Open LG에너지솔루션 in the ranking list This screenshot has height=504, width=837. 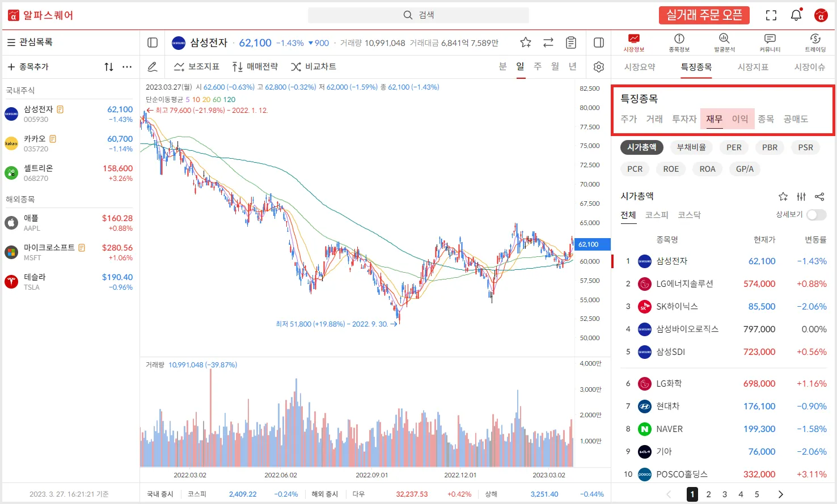click(x=723, y=284)
